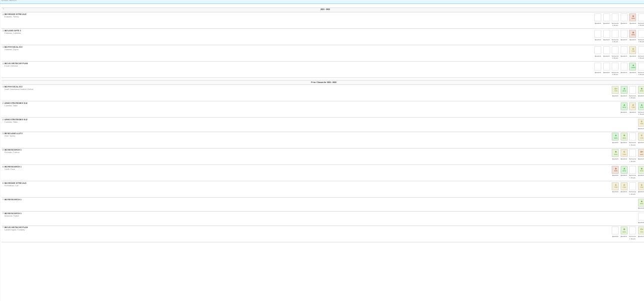This screenshot has width=644, height=301.
Task: Open D+ grade box in an MJ RESEARCH 1 row
Action: click(641, 153)
